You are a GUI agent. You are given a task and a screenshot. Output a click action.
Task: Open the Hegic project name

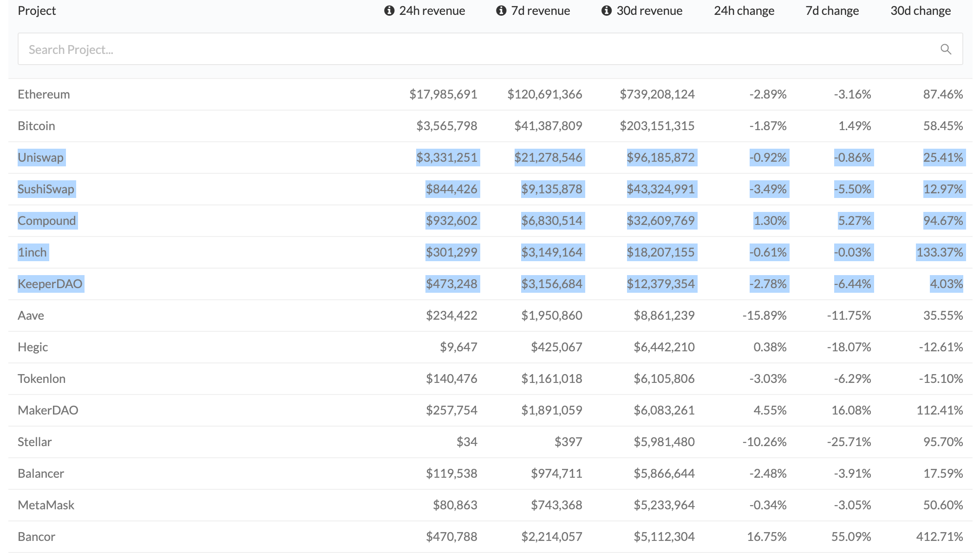(33, 347)
